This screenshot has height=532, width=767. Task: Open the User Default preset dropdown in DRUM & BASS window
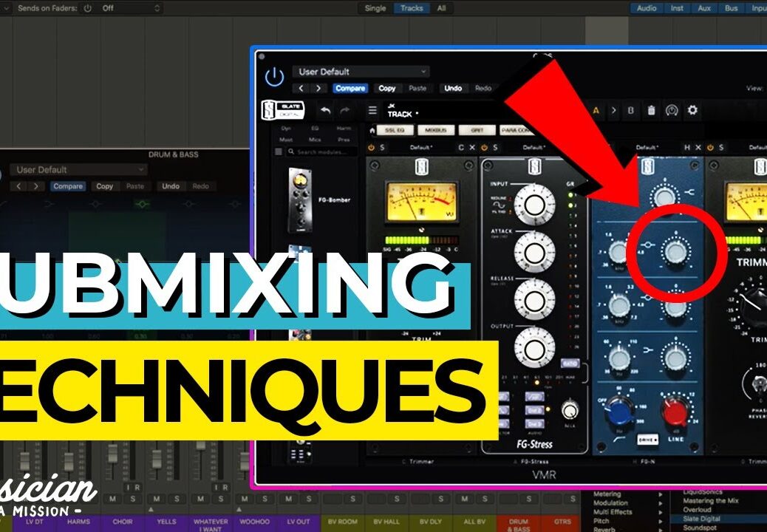78,170
